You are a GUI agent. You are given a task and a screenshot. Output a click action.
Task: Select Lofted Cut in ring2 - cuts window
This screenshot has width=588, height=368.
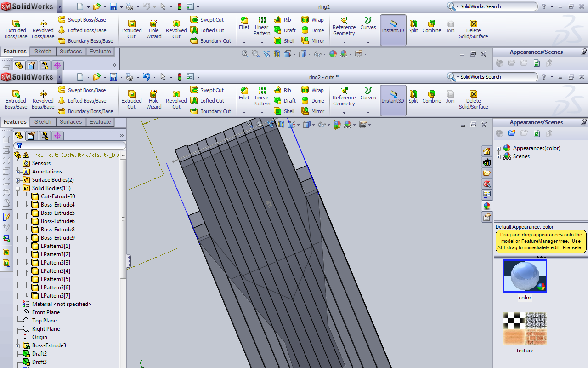(x=207, y=101)
